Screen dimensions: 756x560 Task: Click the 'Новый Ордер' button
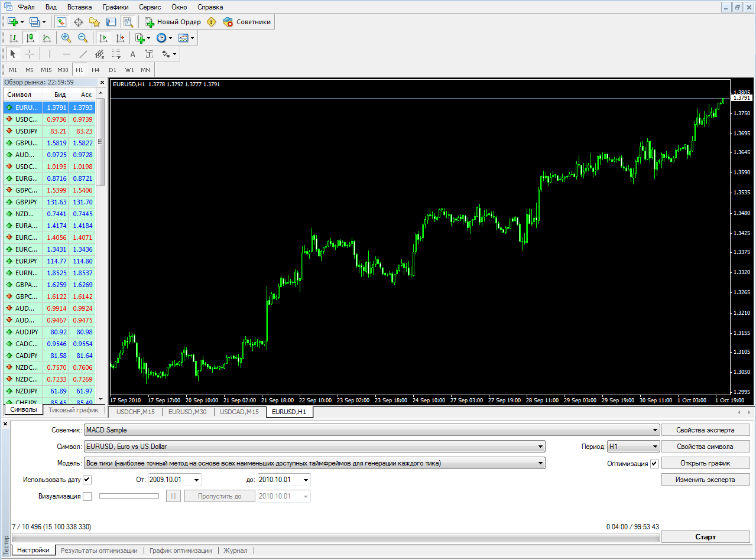pos(173,22)
